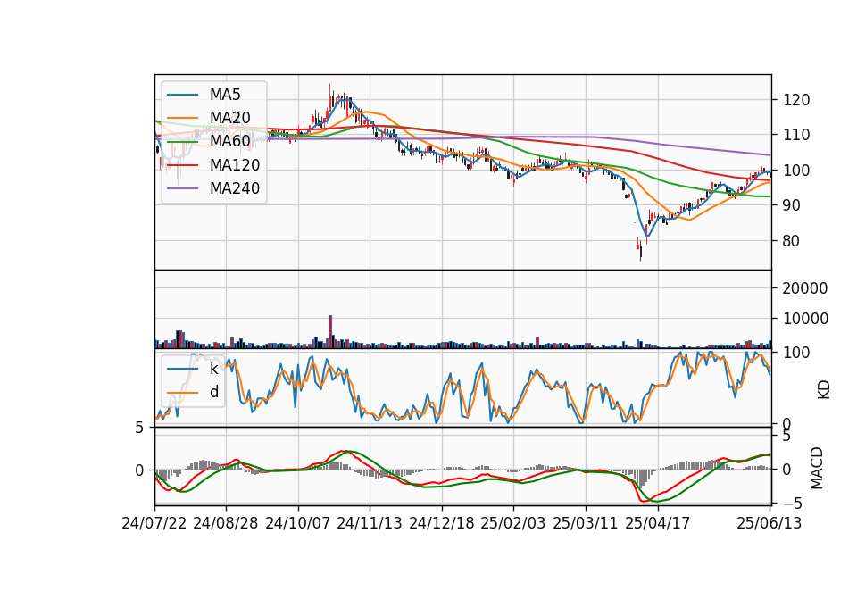This screenshot has height=616, width=857.
Task: Click the 25/02/03 date axis label
Action: coord(513,523)
